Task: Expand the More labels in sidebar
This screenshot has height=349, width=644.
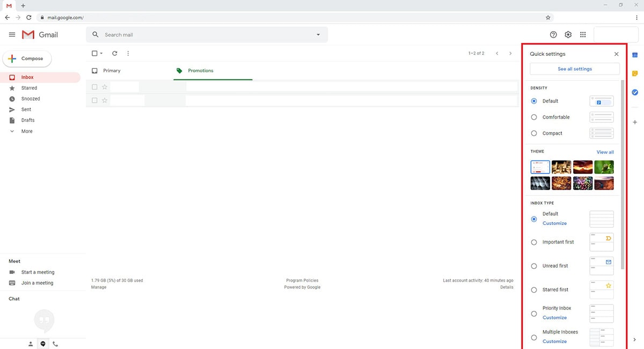Action: click(x=26, y=131)
